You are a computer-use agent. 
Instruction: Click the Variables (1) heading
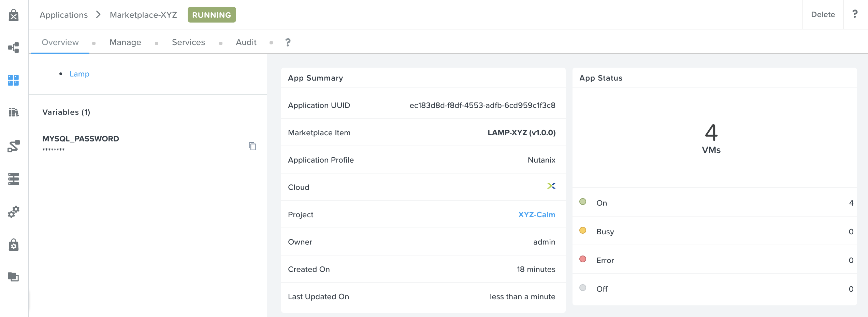coord(66,112)
